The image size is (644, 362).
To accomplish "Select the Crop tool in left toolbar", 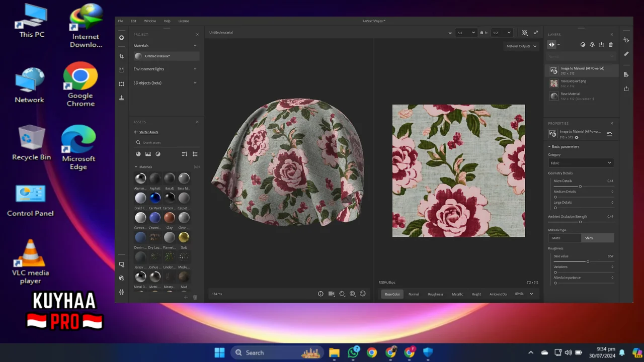I will 121,56.
